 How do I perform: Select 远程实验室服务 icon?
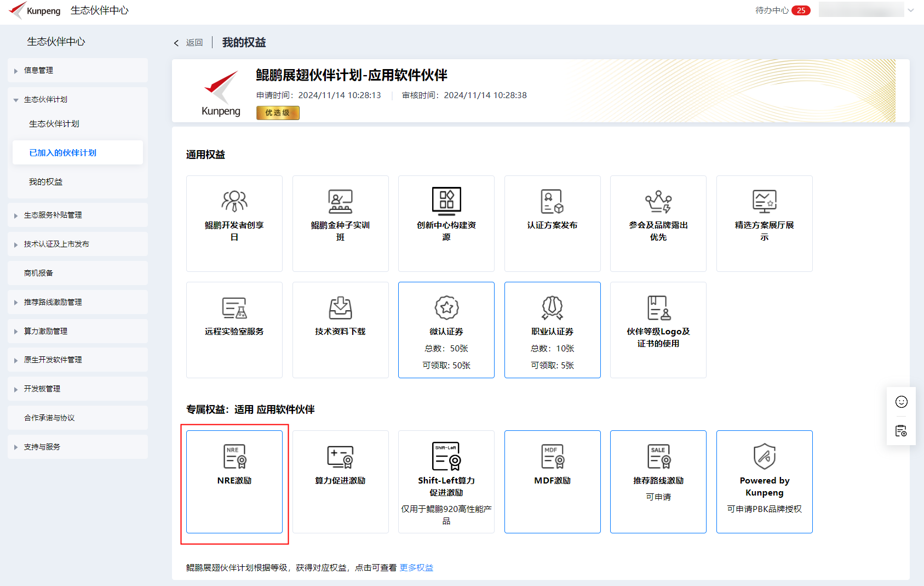pyautogui.click(x=234, y=308)
